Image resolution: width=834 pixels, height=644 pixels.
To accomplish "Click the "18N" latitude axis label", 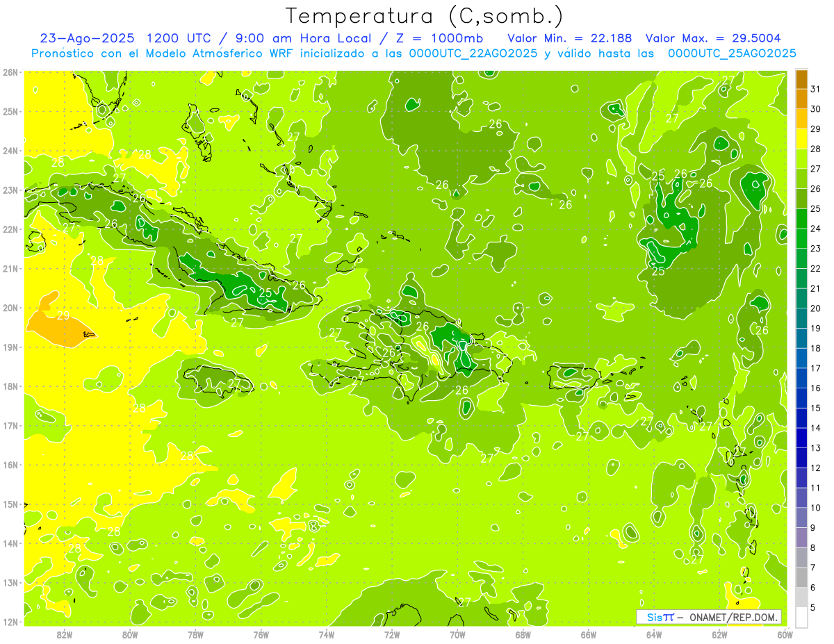I will pyautogui.click(x=10, y=386).
